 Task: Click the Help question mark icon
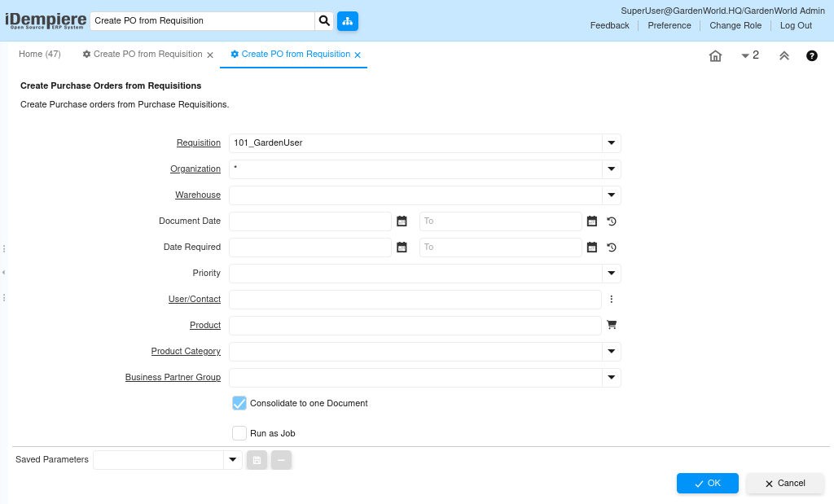811,55
